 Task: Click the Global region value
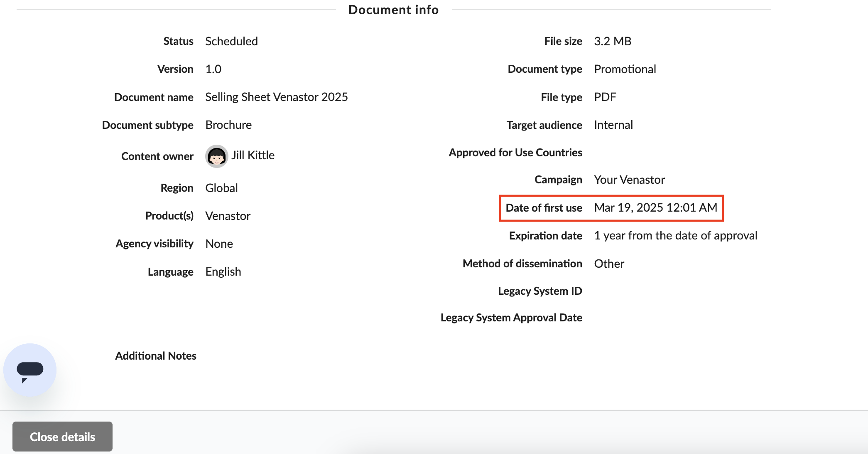[221, 188]
